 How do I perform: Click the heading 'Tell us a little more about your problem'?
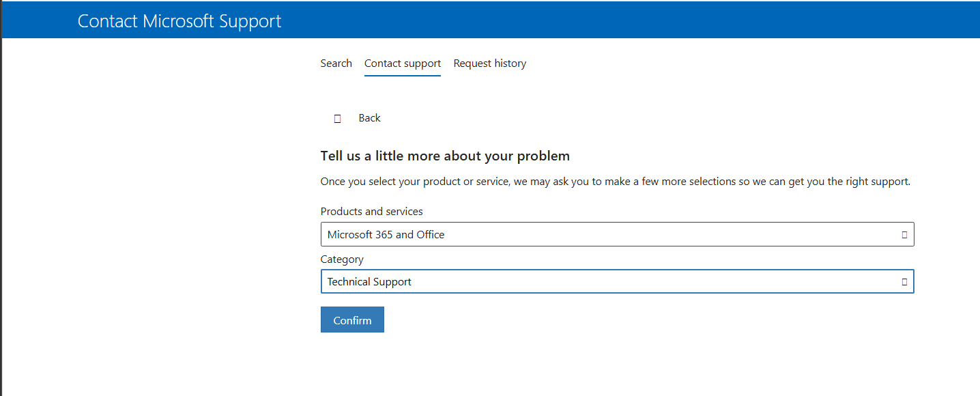point(445,156)
